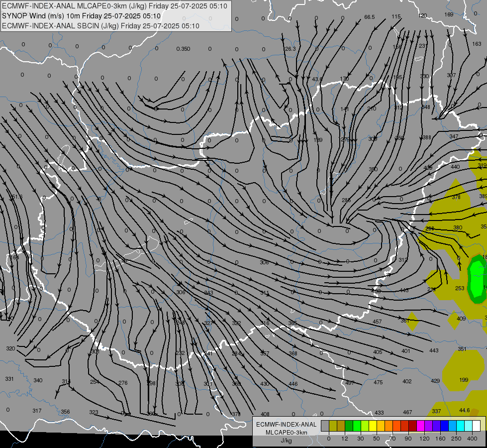Click the map value 331
487x448 pixels.
pyautogui.click(x=9, y=379)
